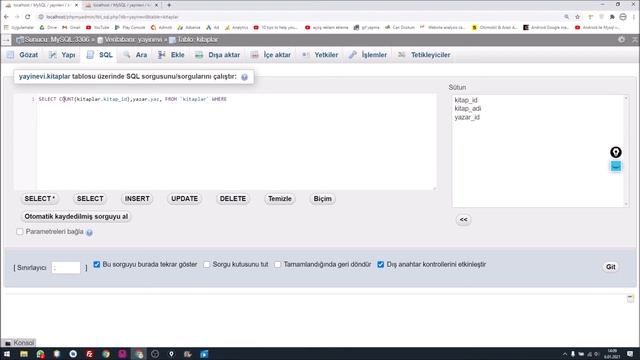The width and height of the screenshot is (640, 360).
Task: Insert the plain SELECT query template
Action: click(x=90, y=199)
